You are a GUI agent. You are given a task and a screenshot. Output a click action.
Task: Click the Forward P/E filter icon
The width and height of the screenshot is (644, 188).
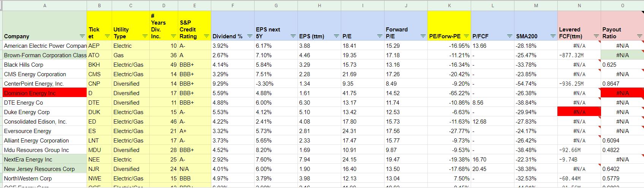click(423, 36)
